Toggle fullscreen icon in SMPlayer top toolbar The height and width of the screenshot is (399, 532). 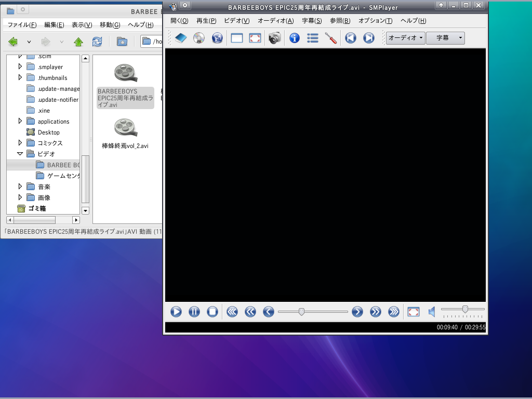pyautogui.click(x=255, y=38)
